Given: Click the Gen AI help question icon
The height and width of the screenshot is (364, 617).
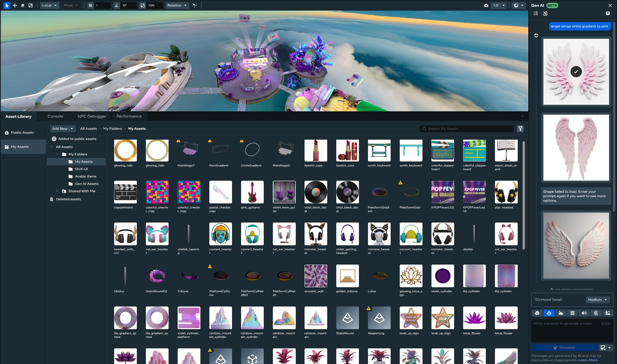Looking at the screenshot, I should click(x=608, y=13).
